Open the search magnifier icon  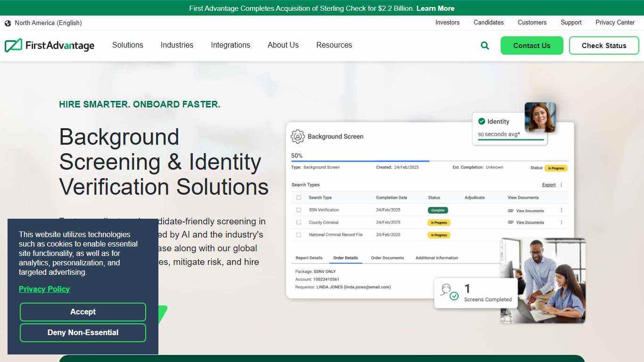click(485, 45)
